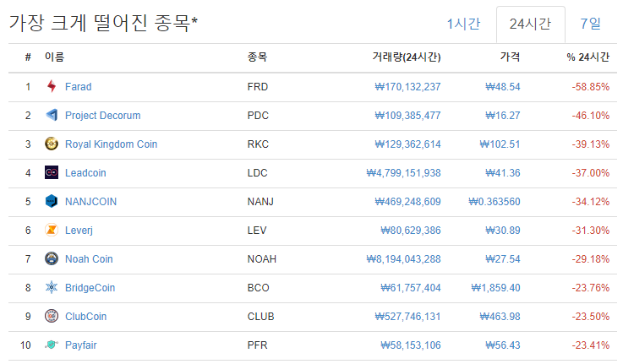Sort by the 가격 column header
Viewport: 623px width, 364px height.
click(510, 57)
